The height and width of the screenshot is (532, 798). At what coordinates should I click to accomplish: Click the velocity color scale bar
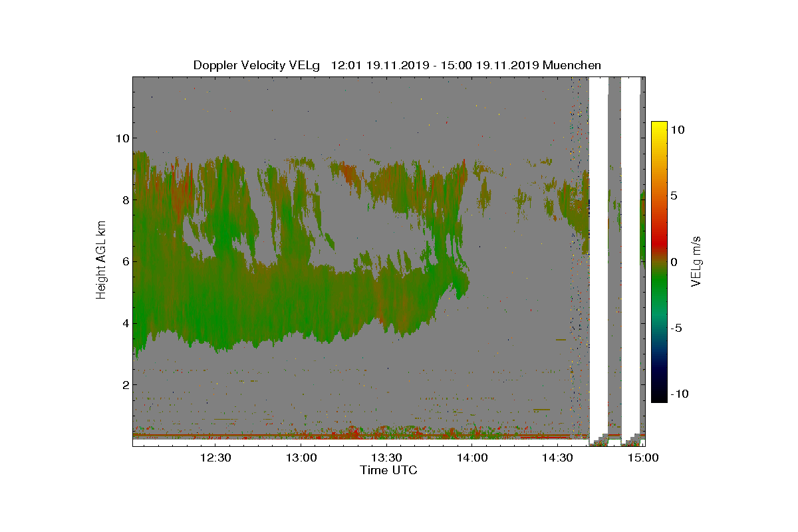[659, 262]
